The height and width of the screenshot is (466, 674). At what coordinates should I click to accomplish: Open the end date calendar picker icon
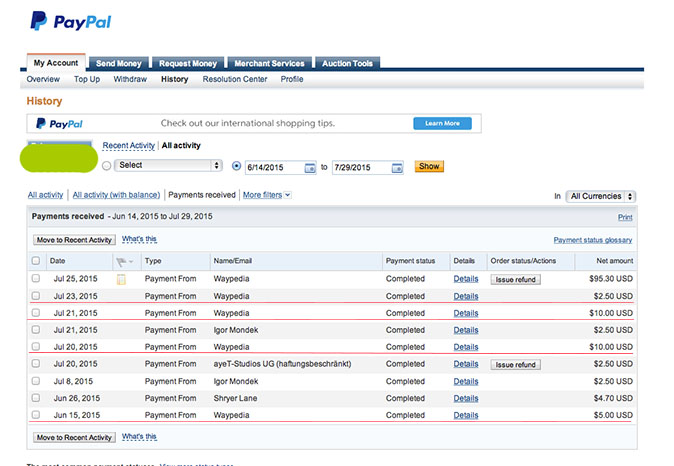click(x=397, y=168)
